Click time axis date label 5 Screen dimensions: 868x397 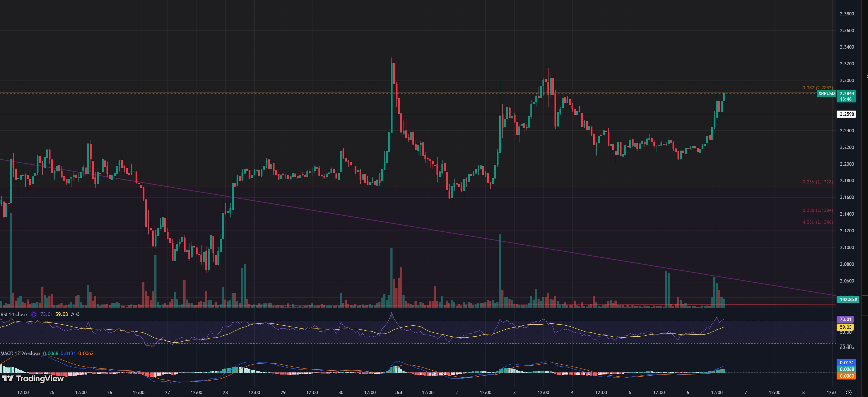tap(630, 392)
